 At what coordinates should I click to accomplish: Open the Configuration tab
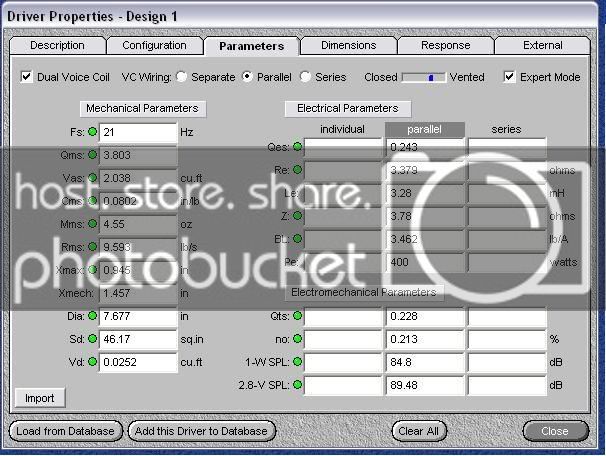pyautogui.click(x=155, y=46)
